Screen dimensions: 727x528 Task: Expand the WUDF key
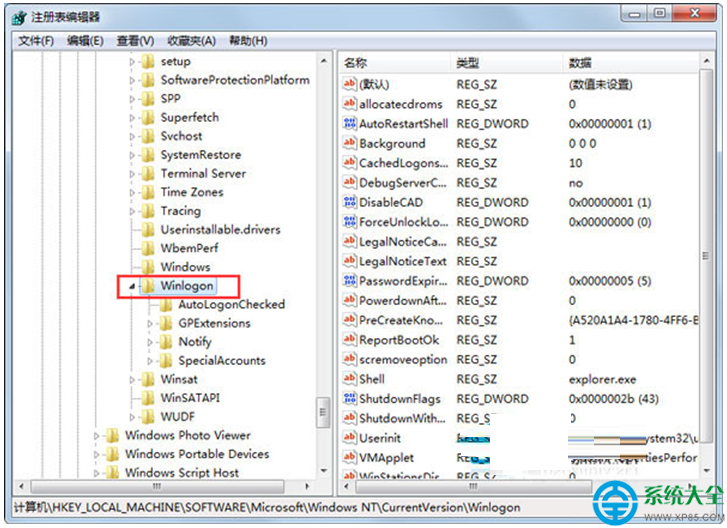[132, 417]
